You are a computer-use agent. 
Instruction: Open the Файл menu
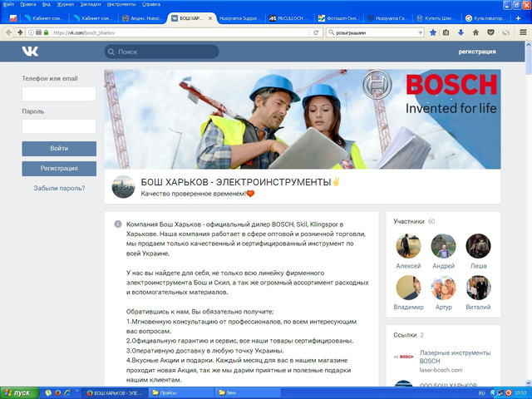coord(8,4)
